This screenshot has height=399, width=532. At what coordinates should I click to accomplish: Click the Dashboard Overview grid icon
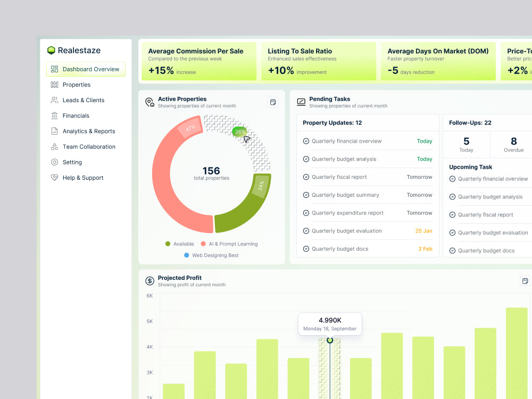click(54, 69)
